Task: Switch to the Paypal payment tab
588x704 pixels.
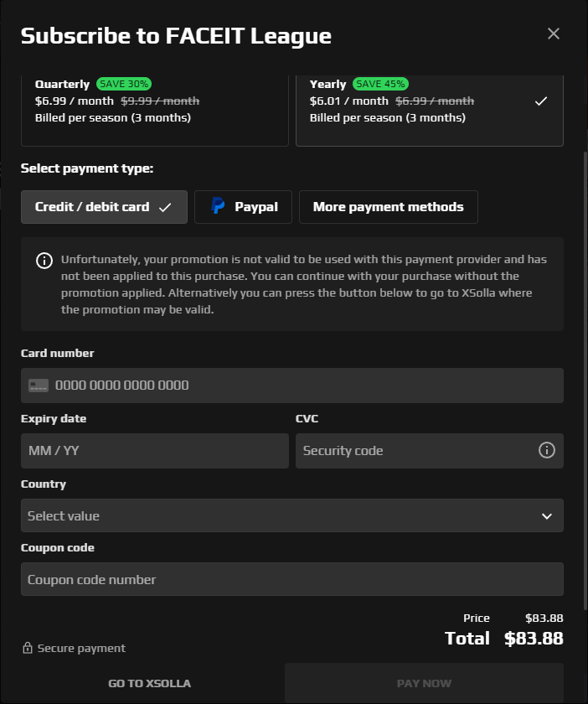Action: (x=243, y=206)
